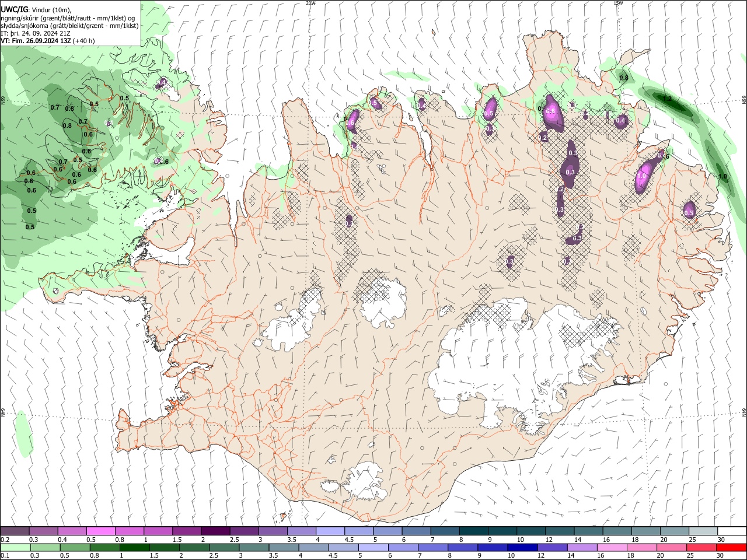This screenshot has width=747, height=560.
Task: Click the 'VT: Fim. 26.09.2024 13Z (+40 h)' line
Action: point(48,41)
